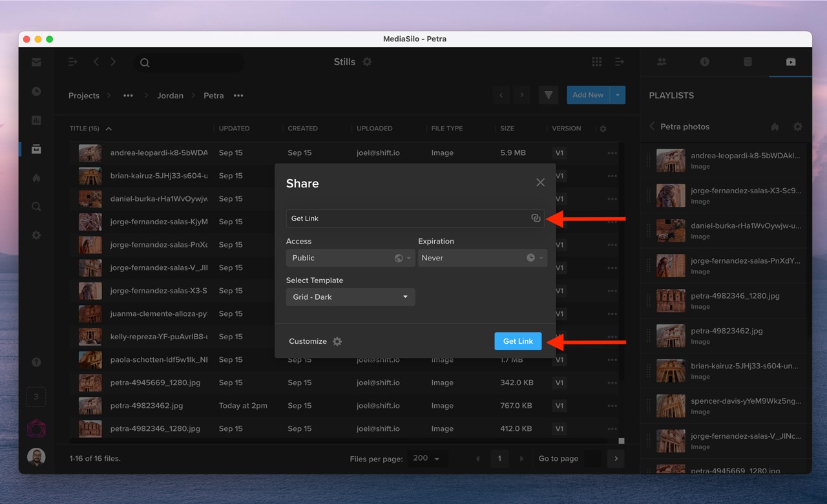Click the copy link icon in Share field

[x=536, y=218]
